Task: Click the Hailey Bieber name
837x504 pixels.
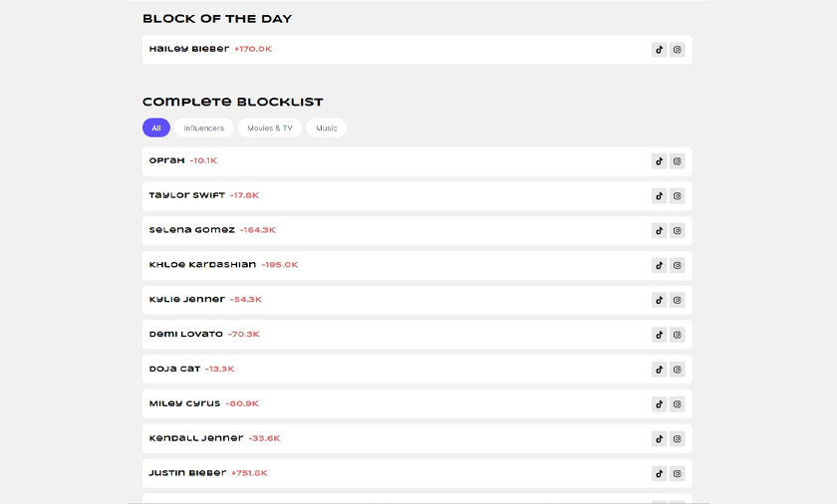Action: [x=189, y=49]
